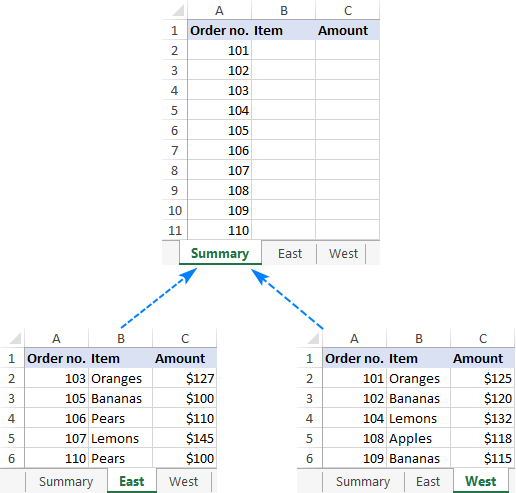Click Summary cell with order 105
The image size is (516, 493).
tap(220, 130)
